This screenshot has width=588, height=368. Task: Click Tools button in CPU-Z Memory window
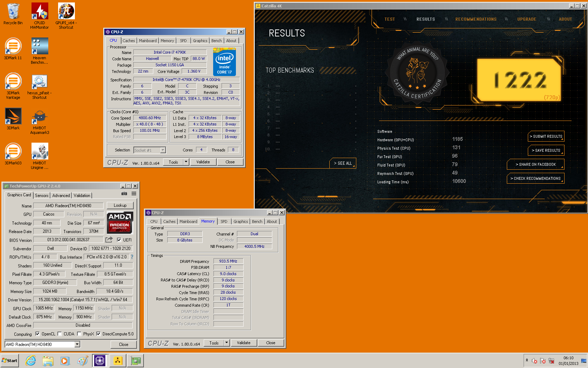(214, 343)
